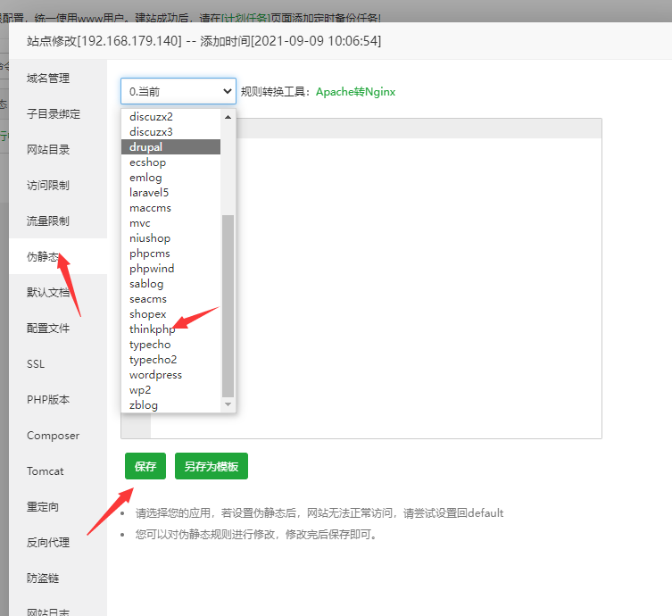Select drupal rewrite template
Screen dimensions: 672x616
171,147
